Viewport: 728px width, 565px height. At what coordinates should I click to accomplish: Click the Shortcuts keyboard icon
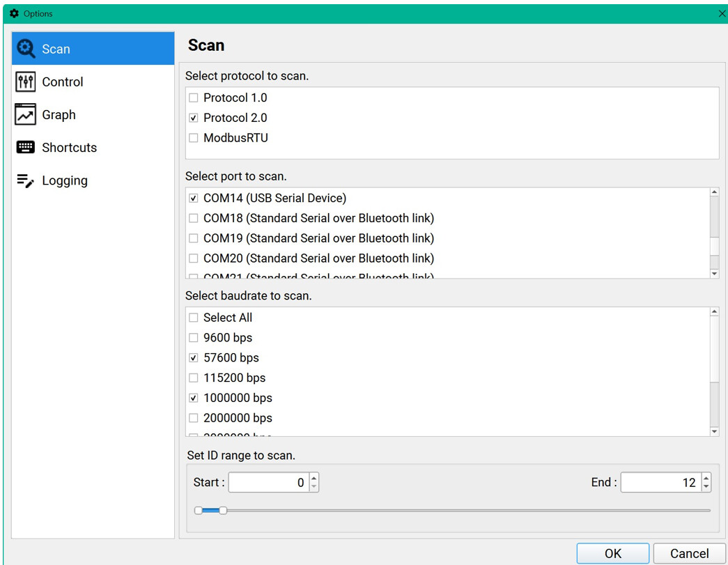pyautogui.click(x=26, y=148)
